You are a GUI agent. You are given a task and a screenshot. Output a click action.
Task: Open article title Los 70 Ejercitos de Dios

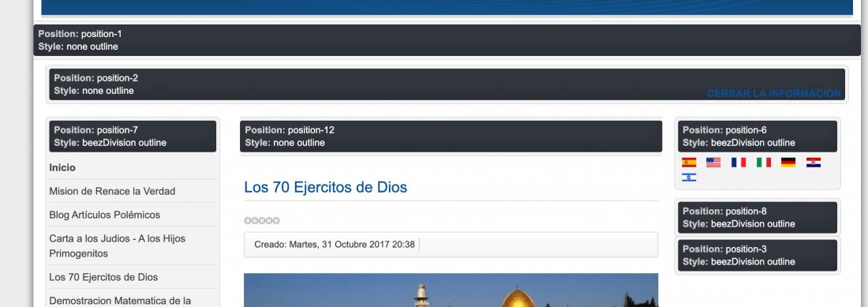click(x=325, y=187)
